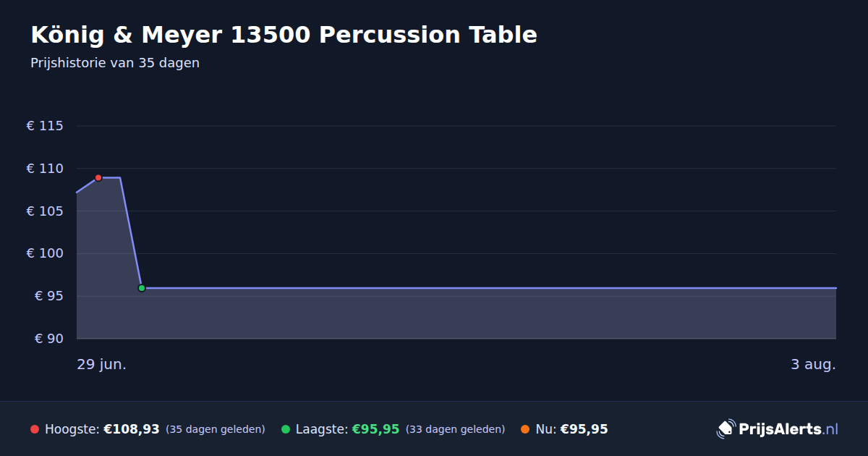Click the highest price value €108,93
The width and height of the screenshot is (868, 456).
[132, 429]
